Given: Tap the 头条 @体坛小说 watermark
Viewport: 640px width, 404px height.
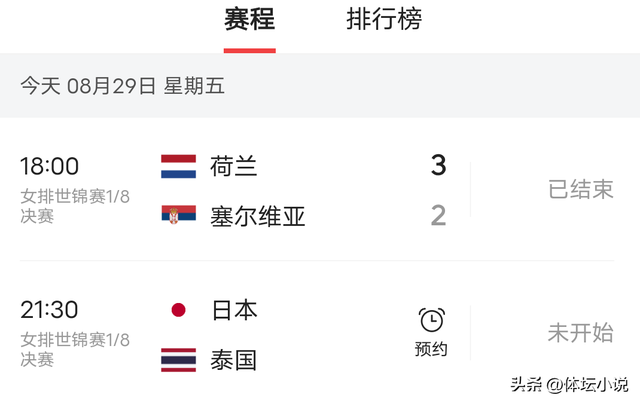Looking at the screenshot, I should coord(569,384).
